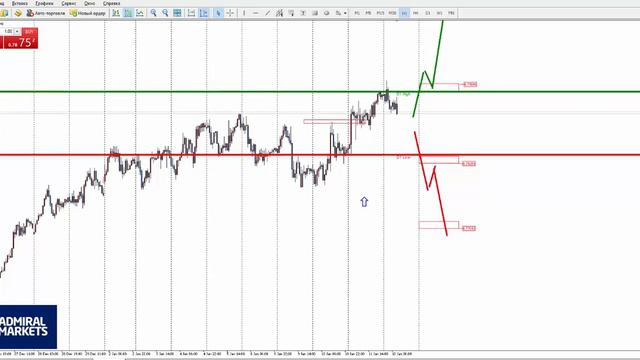Open the Справка menu
Image resolution: width=640 pixels, height=360 pixels.
[x=111, y=3]
